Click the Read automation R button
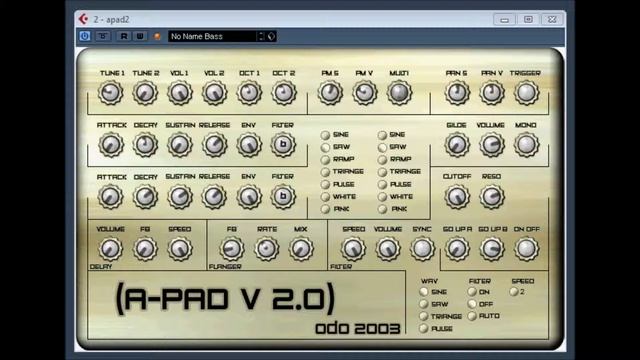 (x=123, y=36)
